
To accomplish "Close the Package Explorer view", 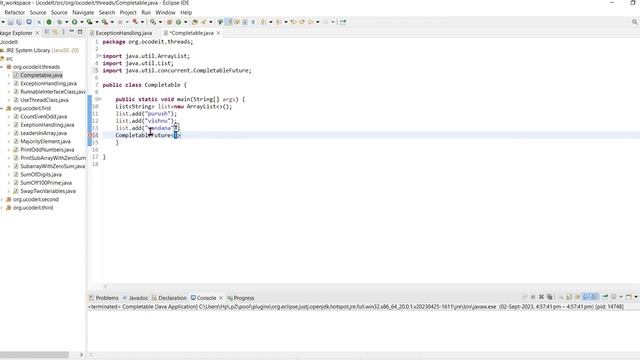I will coord(37,33).
